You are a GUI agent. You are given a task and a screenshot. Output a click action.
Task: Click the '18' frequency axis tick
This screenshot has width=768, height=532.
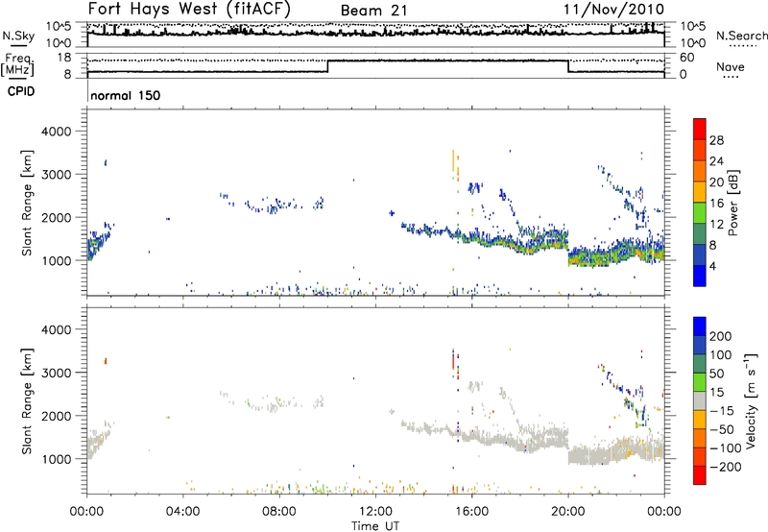(x=64, y=58)
